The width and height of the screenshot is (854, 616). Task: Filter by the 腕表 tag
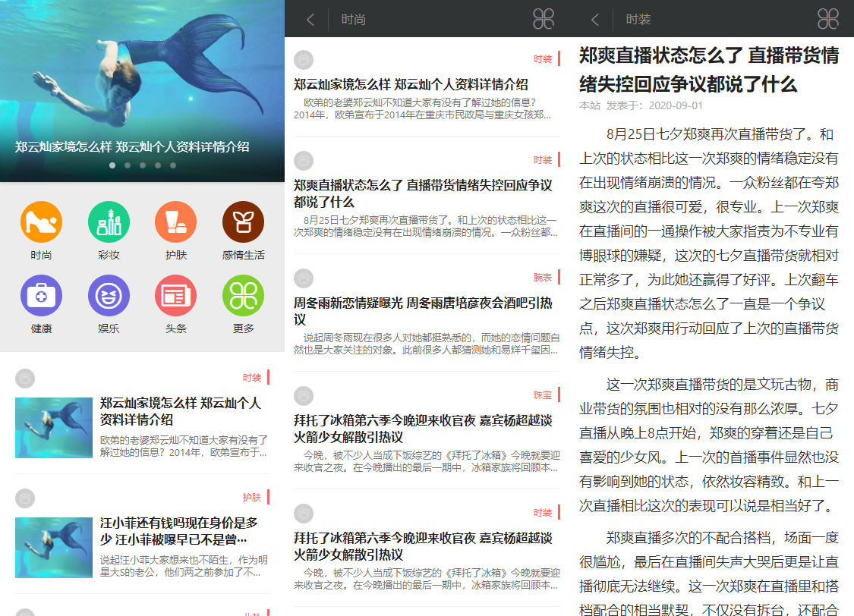click(543, 278)
